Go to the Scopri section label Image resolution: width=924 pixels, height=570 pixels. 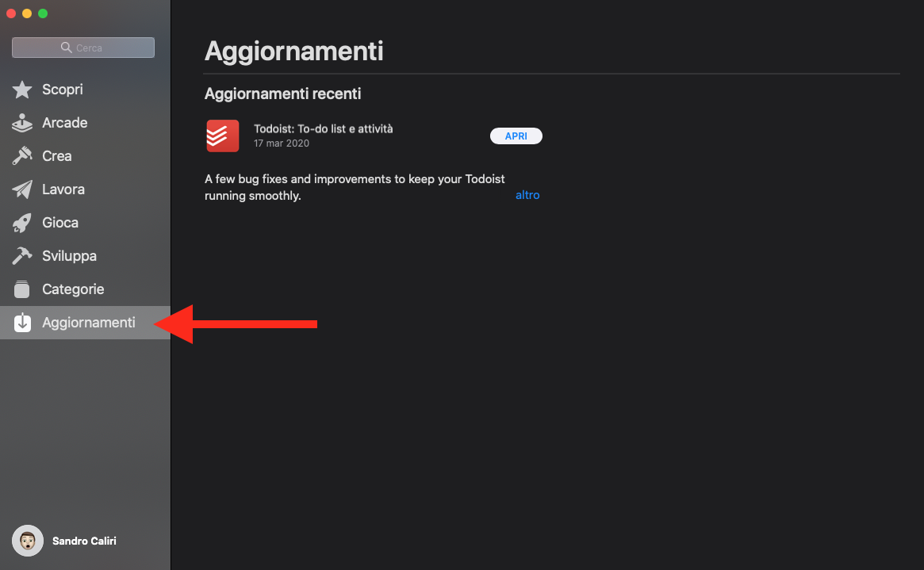pos(63,90)
